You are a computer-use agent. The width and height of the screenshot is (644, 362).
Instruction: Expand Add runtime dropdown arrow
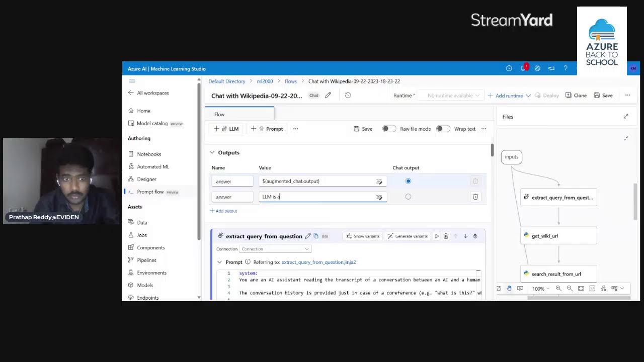(528, 96)
